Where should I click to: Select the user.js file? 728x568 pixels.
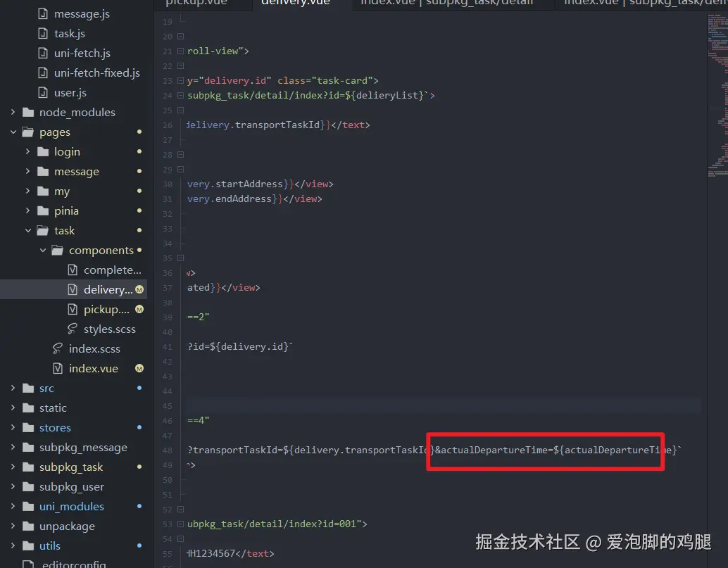click(70, 93)
